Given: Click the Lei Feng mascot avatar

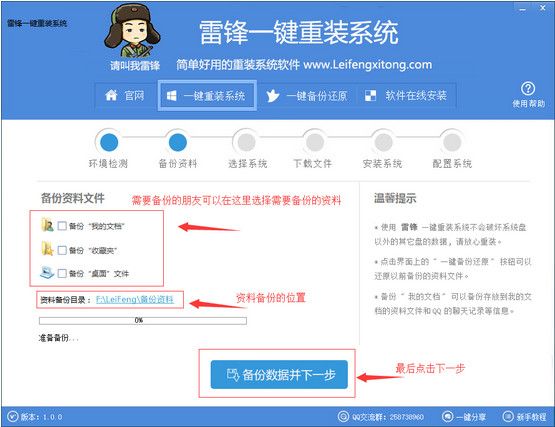Looking at the screenshot, I should coord(132,31).
